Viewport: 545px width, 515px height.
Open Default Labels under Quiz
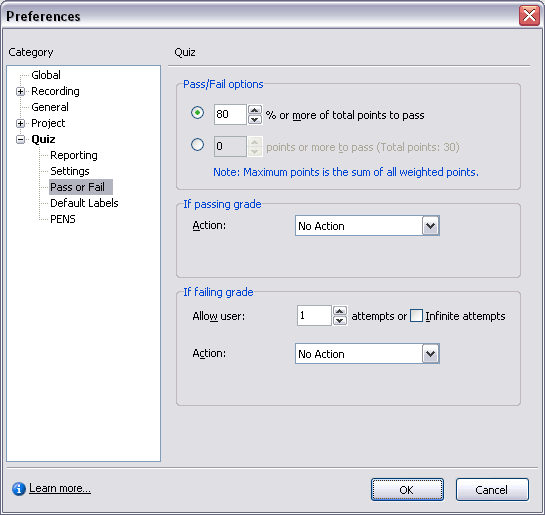pyautogui.click(x=84, y=203)
